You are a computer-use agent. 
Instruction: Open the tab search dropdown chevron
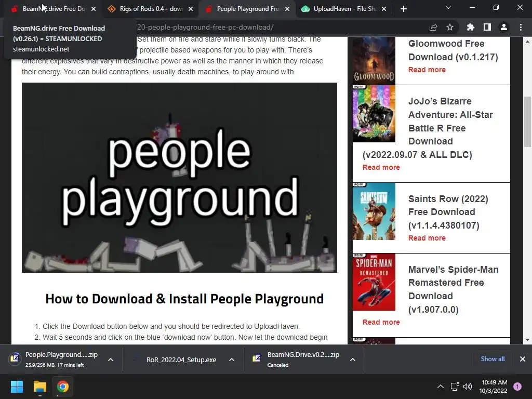point(448,7)
